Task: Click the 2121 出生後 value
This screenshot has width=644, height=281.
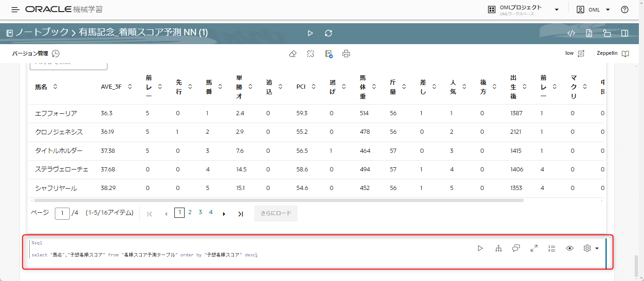Action: pyautogui.click(x=516, y=132)
